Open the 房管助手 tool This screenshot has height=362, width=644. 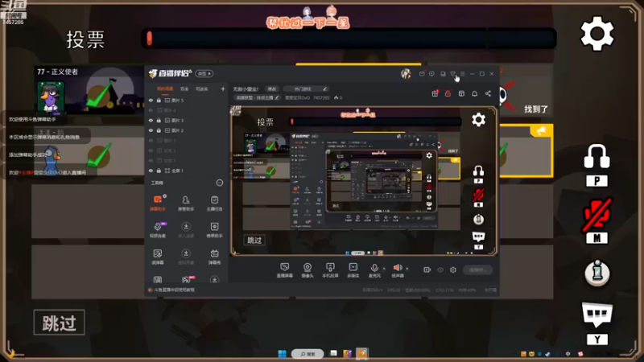(186, 204)
